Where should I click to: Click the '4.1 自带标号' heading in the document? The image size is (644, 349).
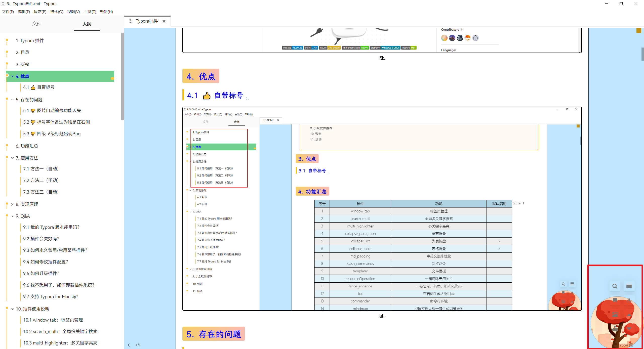pos(215,95)
